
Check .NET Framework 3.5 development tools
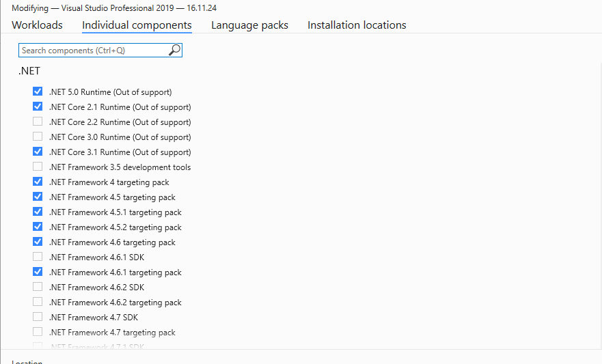38,167
